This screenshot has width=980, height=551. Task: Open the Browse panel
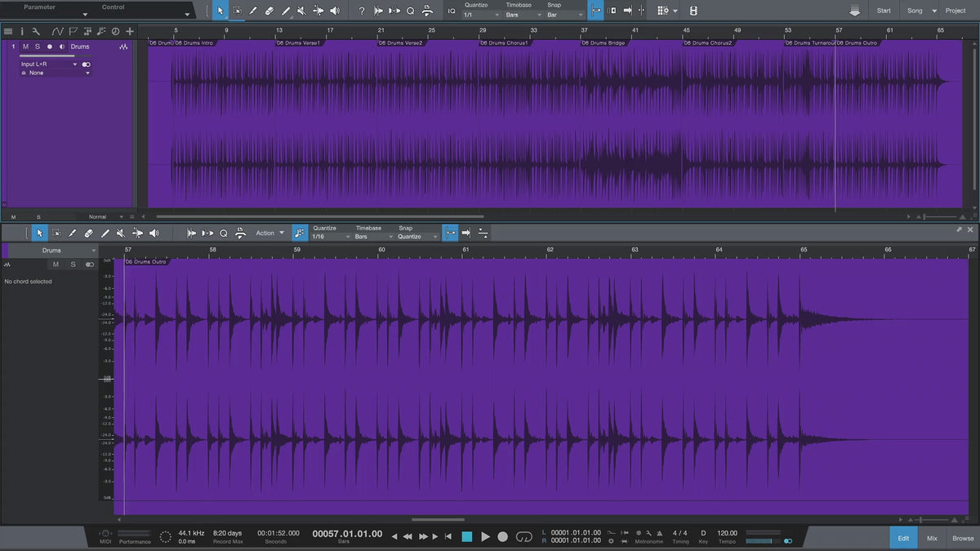[962, 538]
